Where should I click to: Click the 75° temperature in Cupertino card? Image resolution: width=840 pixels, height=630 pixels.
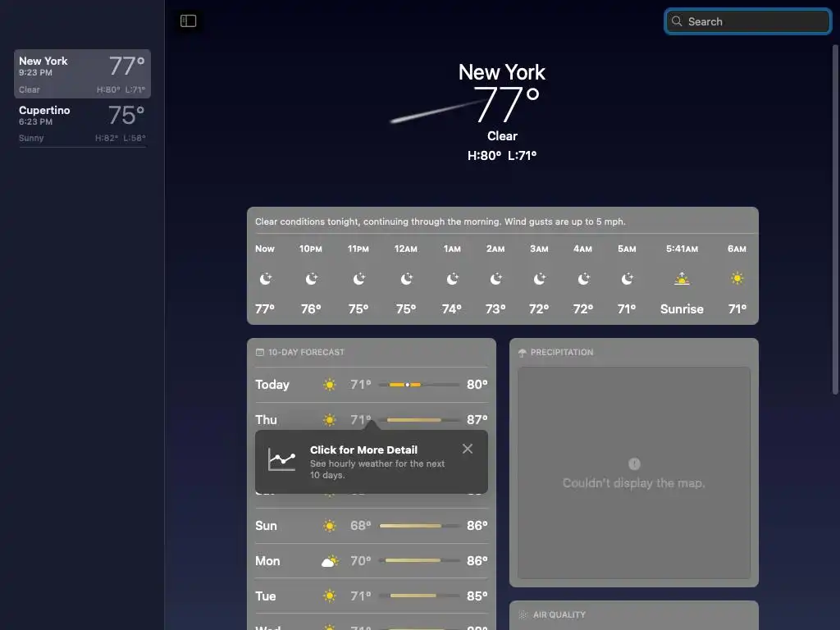pyautogui.click(x=126, y=115)
